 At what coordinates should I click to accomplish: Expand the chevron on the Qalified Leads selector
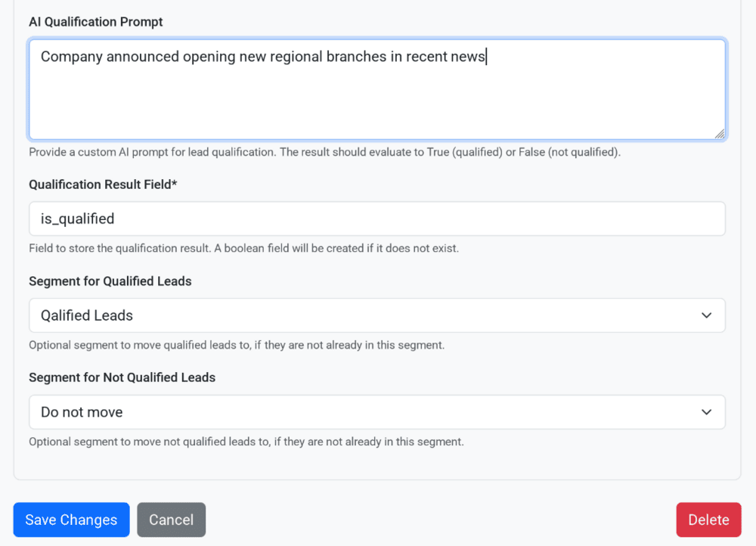706,315
